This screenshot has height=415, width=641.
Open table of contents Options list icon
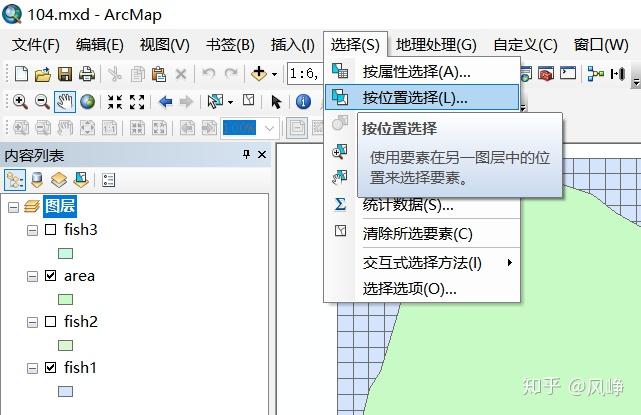tap(108, 180)
